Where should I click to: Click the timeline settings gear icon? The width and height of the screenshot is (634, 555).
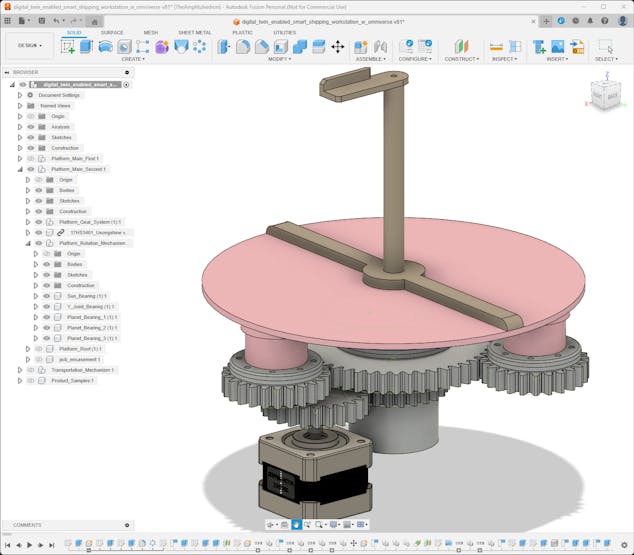point(624,545)
